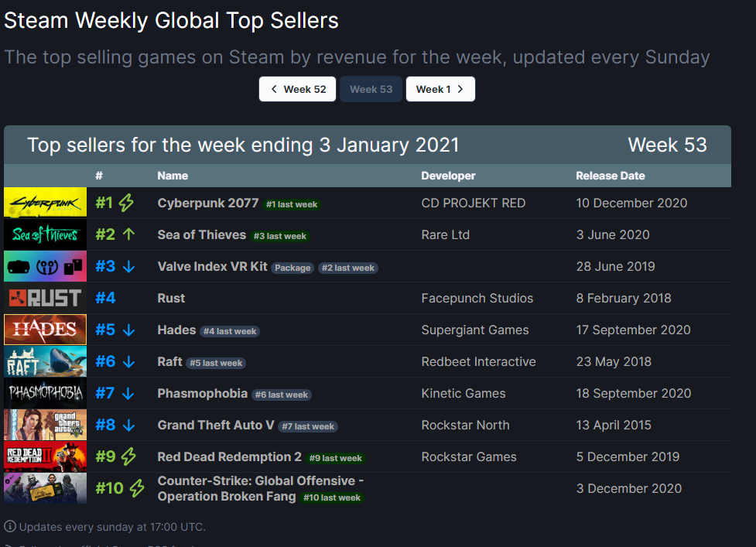Click the lightning streak icon beside #1

click(126, 203)
